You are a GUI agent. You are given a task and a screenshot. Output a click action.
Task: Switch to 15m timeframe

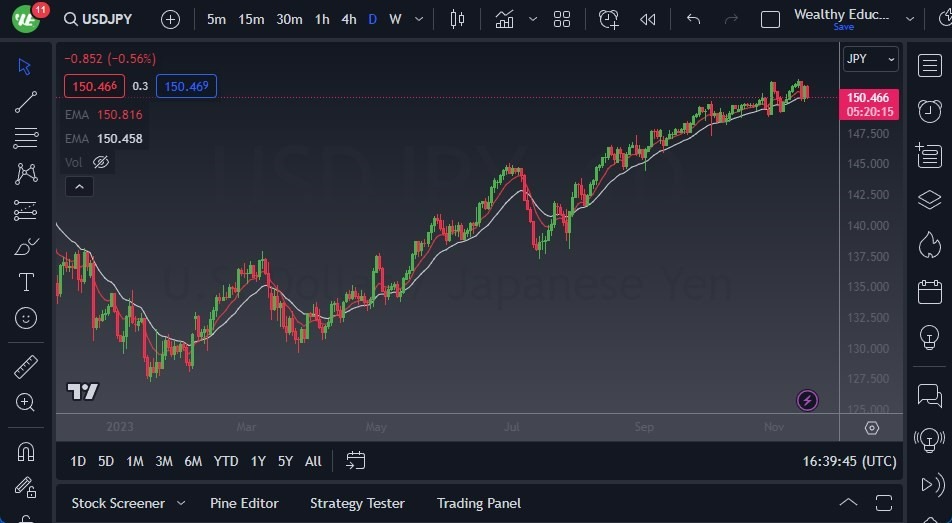251,19
